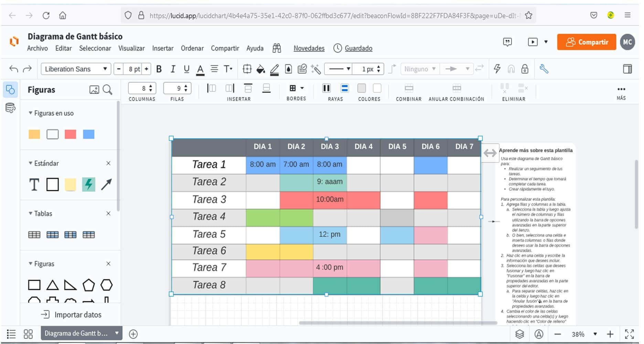The height and width of the screenshot is (344, 644).
Task: Add a new page with plus icon
Action: pyautogui.click(x=133, y=334)
